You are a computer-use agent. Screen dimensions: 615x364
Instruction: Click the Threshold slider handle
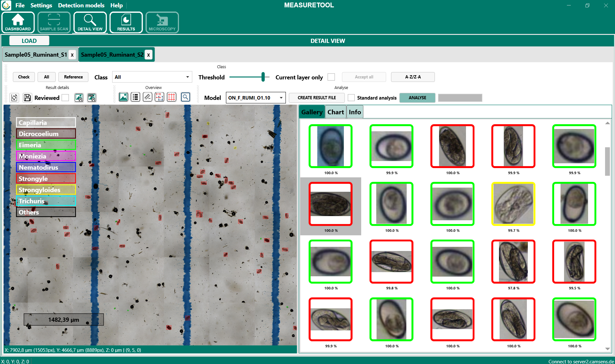(x=263, y=77)
